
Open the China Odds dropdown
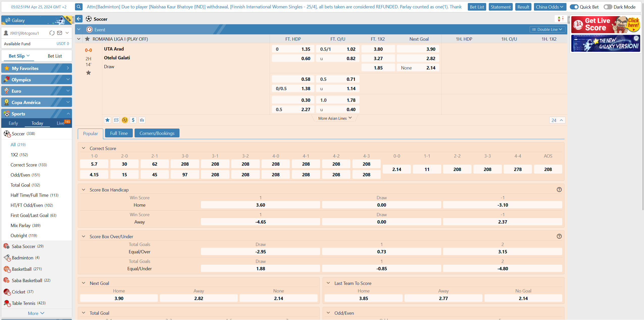pos(550,7)
